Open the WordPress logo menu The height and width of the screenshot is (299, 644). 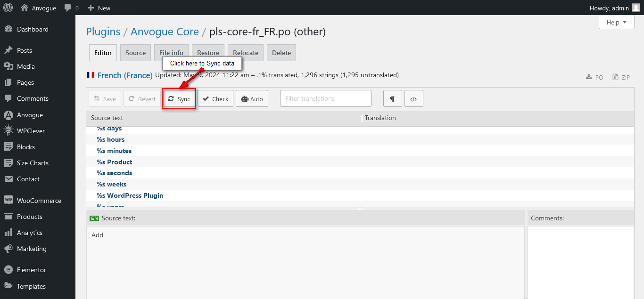[8, 8]
